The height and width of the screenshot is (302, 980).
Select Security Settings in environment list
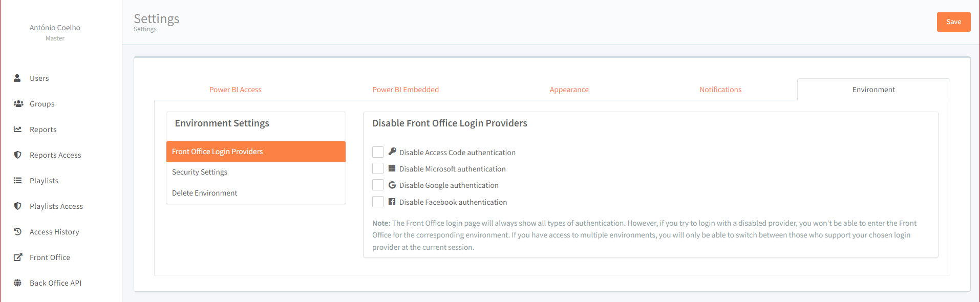tap(200, 172)
